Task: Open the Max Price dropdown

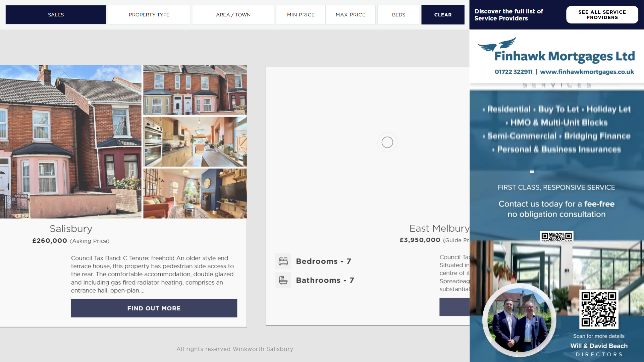Action: point(351,15)
